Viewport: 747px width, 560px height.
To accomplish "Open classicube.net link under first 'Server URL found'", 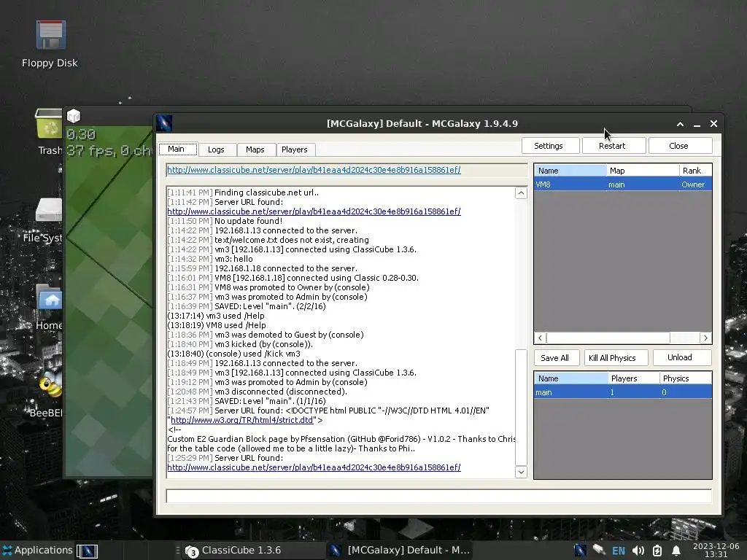I will 314,211.
